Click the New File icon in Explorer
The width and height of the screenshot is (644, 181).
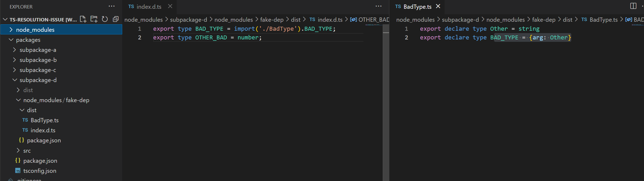(x=83, y=19)
